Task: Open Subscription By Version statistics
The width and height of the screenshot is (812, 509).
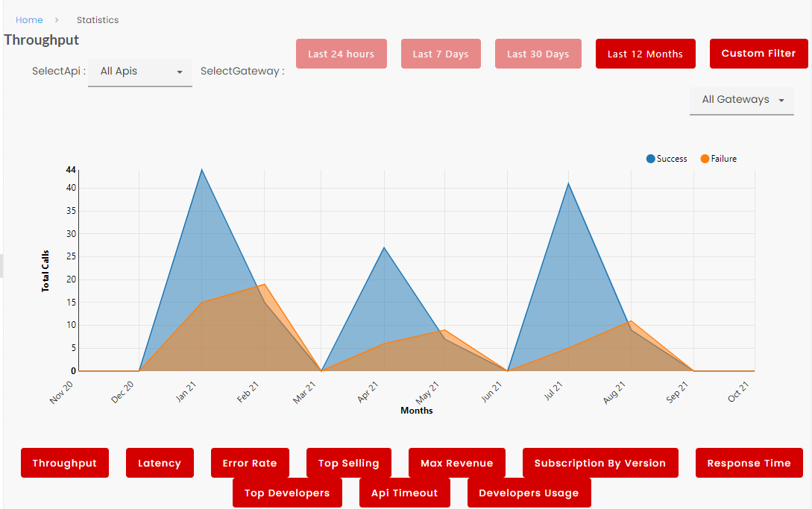Action: 599,463
